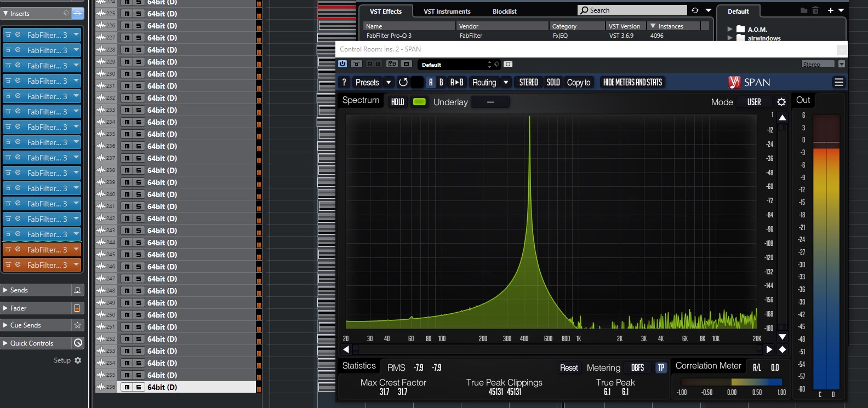Take a plugin snapshot with the camera icon
Screen dimensions: 868x408
(x=508, y=64)
